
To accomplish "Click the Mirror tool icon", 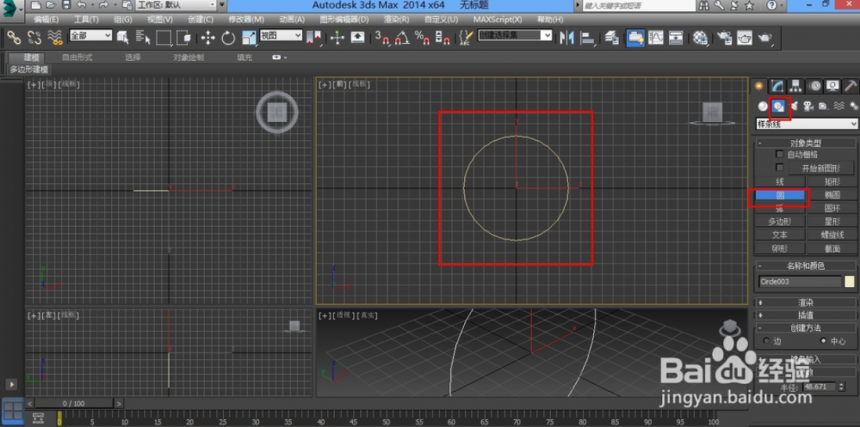I will coord(567,38).
